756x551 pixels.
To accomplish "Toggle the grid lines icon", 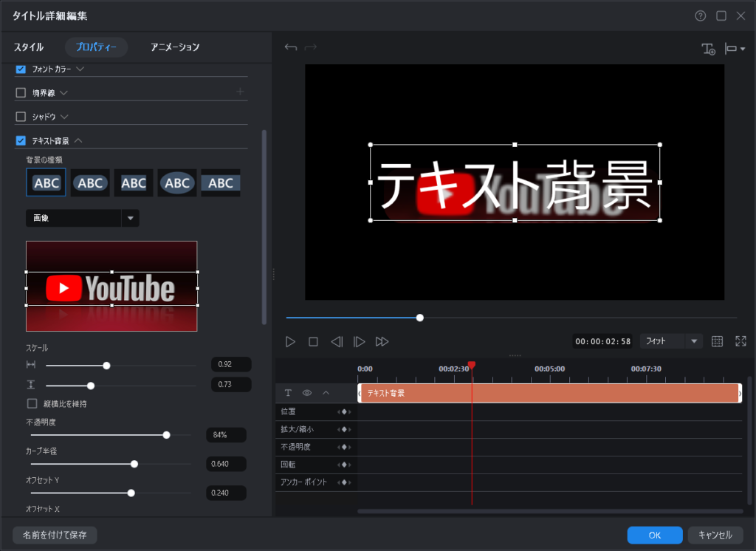I will pyautogui.click(x=717, y=341).
